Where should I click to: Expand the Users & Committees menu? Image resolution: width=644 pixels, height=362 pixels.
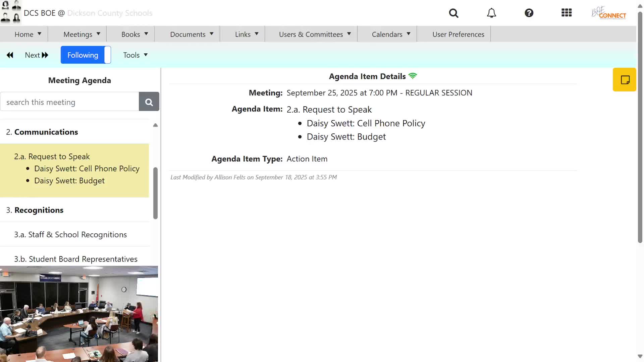click(315, 34)
